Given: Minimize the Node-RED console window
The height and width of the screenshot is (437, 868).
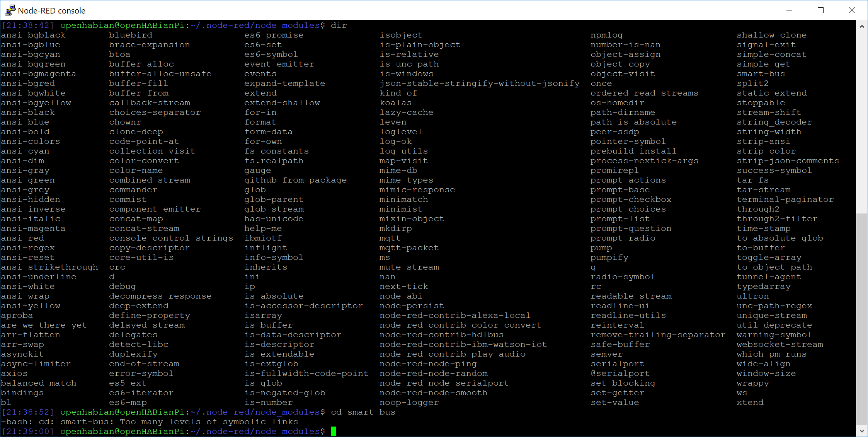Looking at the screenshot, I should tap(789, 10).
